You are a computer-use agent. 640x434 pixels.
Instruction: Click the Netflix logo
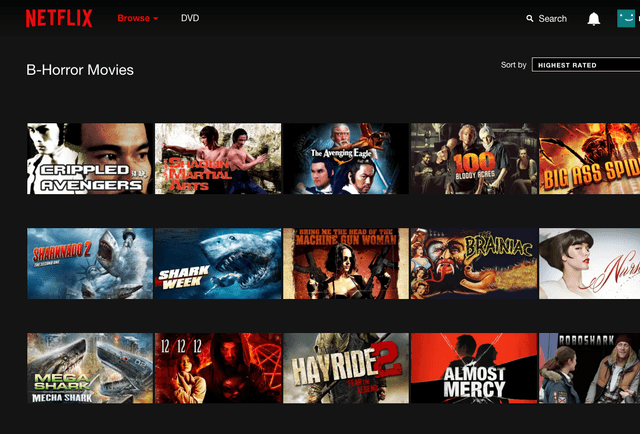[59, 18]
